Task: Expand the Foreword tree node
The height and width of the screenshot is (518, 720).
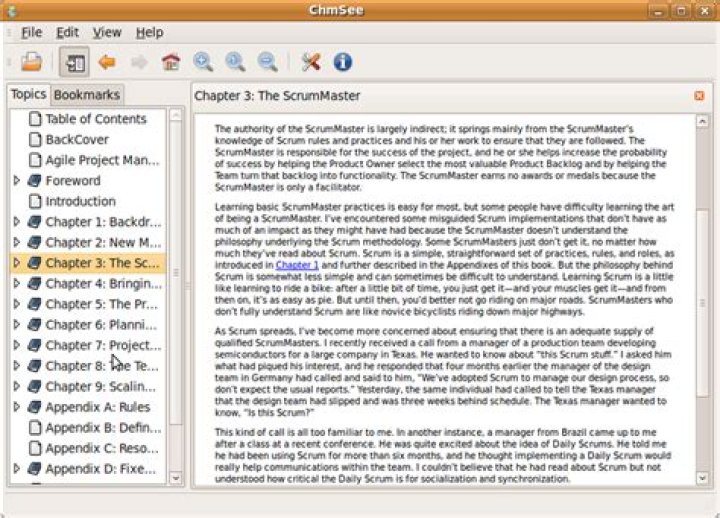Action: click(x=17, y=180)
